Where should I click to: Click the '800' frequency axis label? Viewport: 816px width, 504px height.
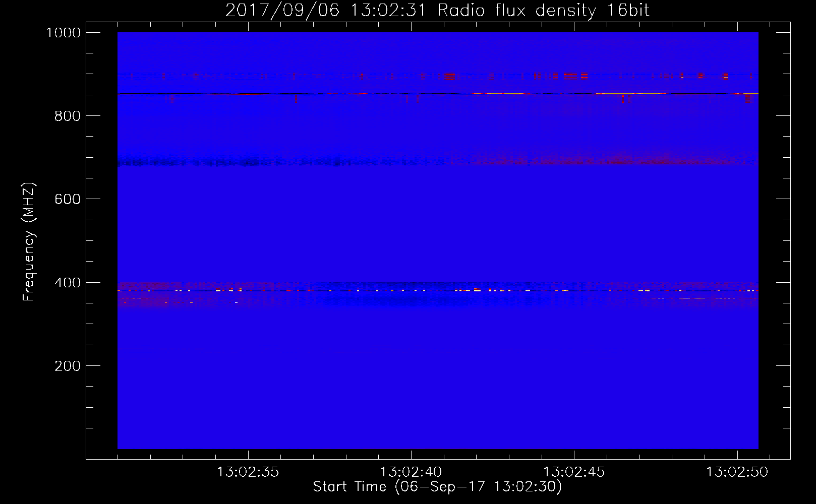(x=68, y=116)
